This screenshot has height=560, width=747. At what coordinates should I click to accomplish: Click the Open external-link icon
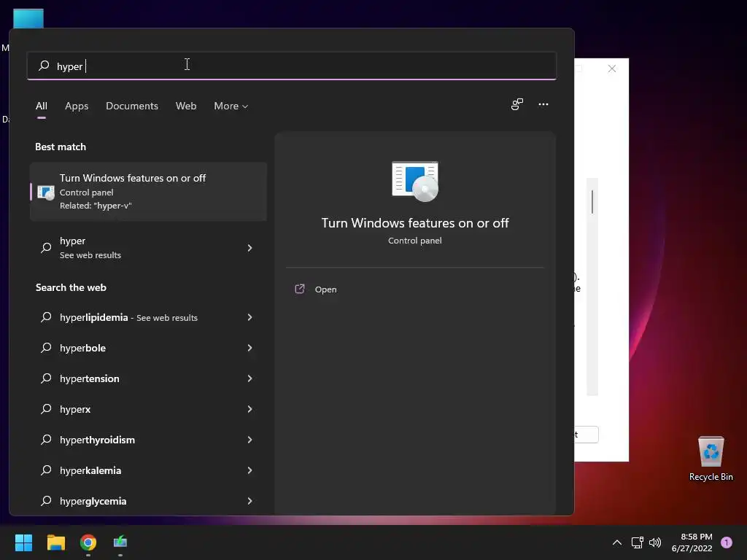pos(300,289)
